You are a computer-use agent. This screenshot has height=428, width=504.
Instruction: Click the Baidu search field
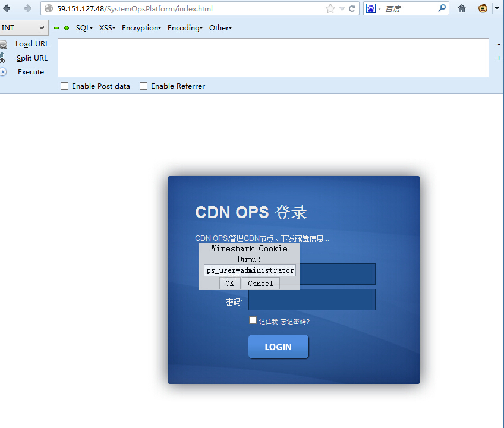click(x=410, y=9)
